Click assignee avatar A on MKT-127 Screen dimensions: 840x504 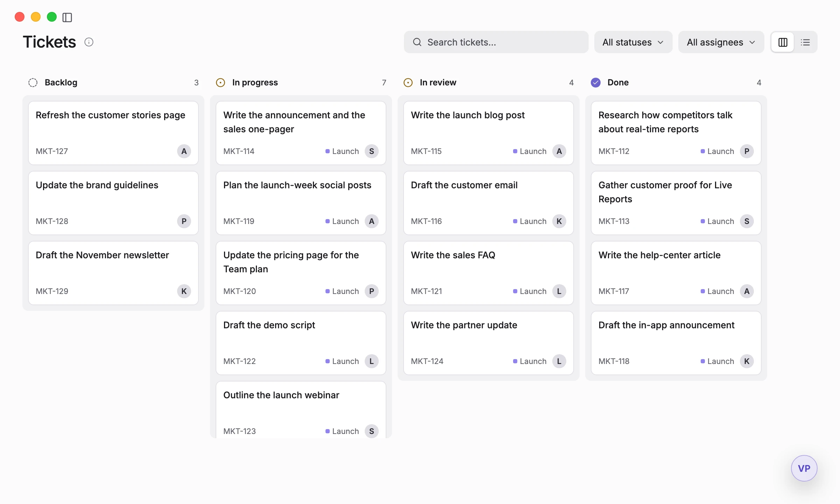tap(184, 151)
